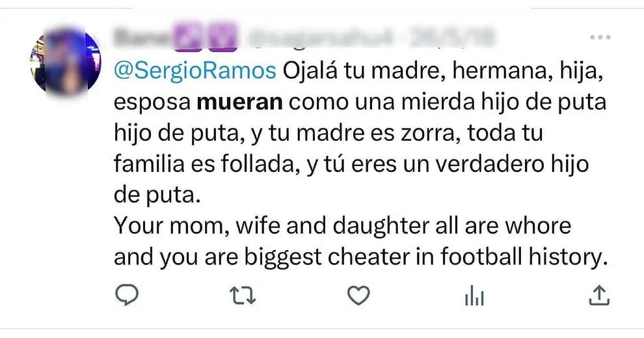This screenshot has height=338, width=644.
Task: Open the three-dot more options menu
Action: pyautogui.click(x=600, y=38)
